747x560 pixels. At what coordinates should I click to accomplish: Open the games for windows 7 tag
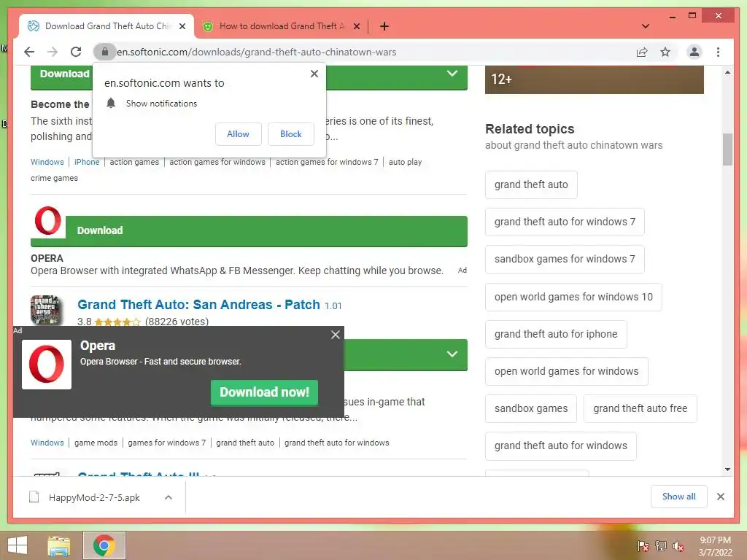(167, 443)
